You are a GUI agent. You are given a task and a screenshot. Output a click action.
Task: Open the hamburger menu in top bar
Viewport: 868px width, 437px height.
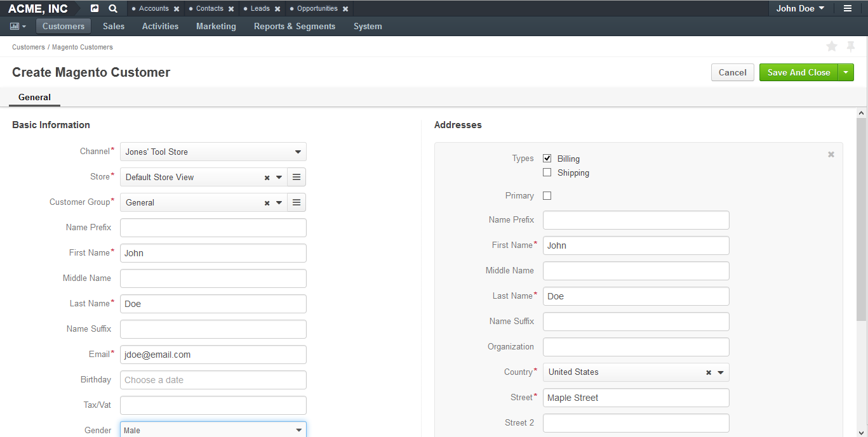tap(848, 8)
